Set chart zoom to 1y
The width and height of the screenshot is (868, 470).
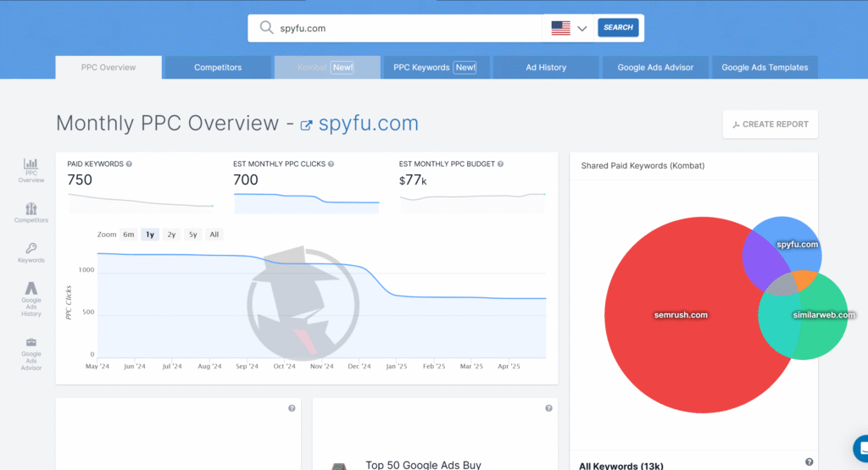tap(150, 235)
